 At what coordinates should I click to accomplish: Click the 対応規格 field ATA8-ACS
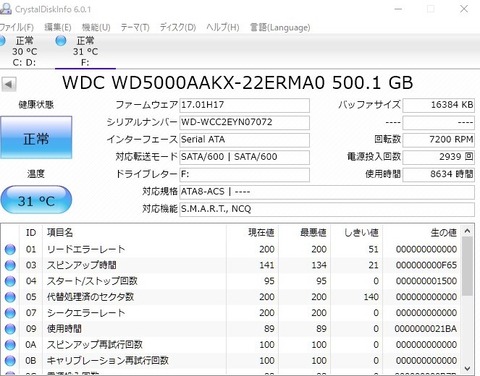coord(327,192)
